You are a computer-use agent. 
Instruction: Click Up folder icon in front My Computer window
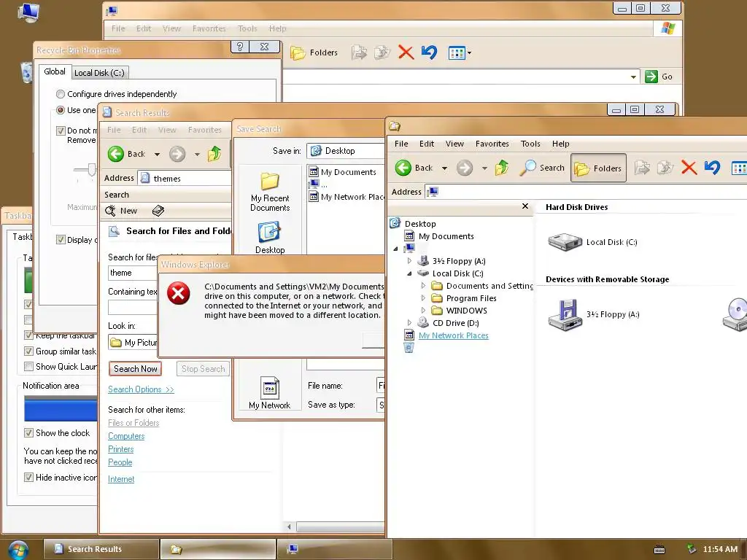click(502, 168)
